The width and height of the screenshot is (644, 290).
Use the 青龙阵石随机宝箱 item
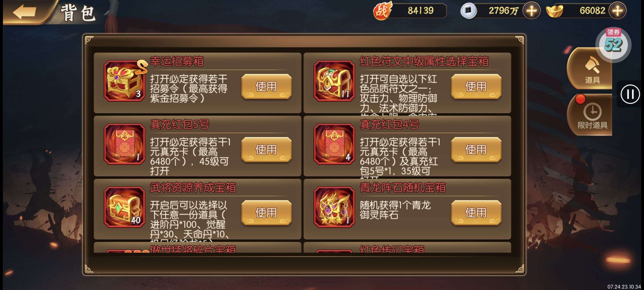click(x=476, y=213)
